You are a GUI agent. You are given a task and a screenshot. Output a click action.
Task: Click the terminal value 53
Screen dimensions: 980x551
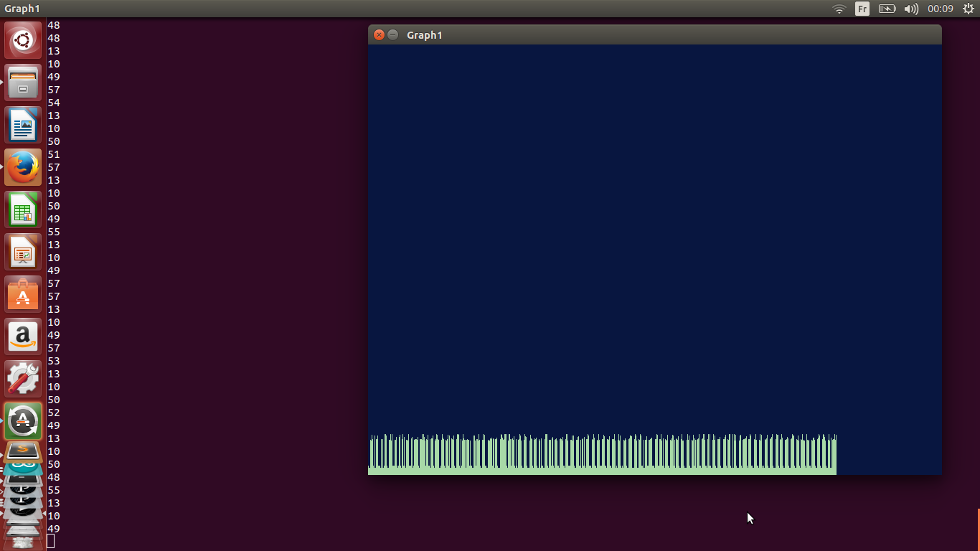(x=54, y=361)
